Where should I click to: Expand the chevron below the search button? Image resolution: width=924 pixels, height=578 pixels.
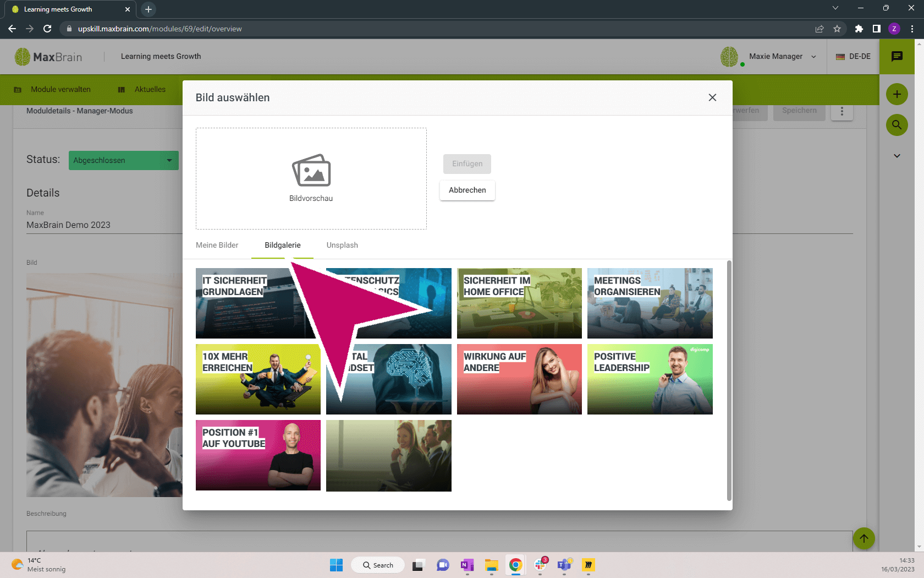[897, 156]
